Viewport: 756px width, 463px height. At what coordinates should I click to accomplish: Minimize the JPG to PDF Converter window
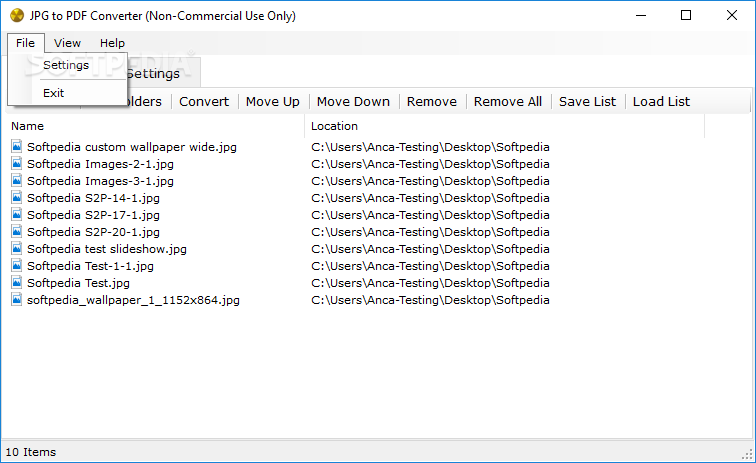click(x=641, y=15)
